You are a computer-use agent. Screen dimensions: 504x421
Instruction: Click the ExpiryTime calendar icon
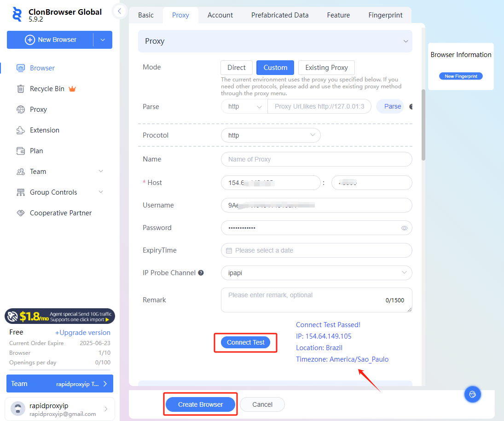point(229,251)
